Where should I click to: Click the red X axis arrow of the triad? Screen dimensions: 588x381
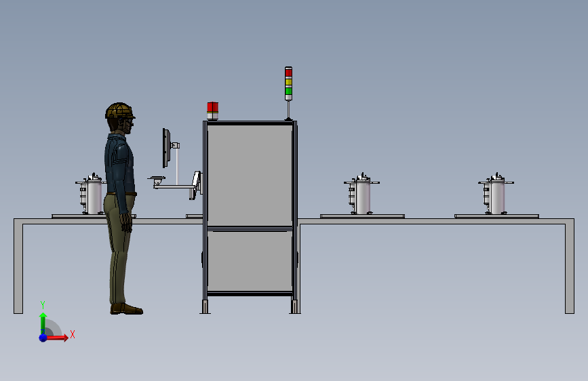57,338
